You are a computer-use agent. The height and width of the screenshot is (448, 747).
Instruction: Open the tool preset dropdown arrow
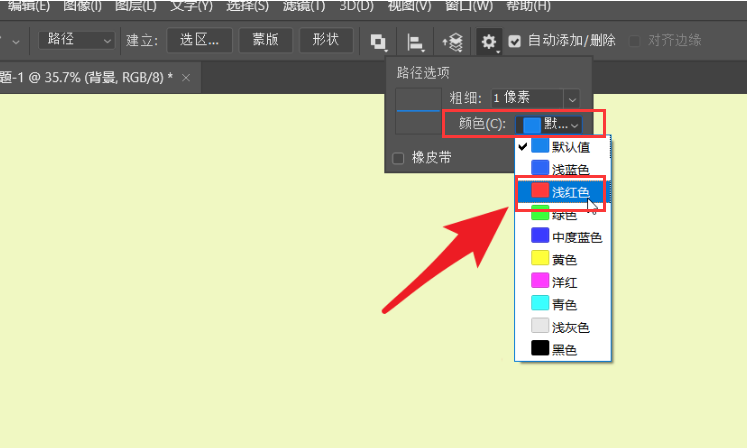(16, 42)
